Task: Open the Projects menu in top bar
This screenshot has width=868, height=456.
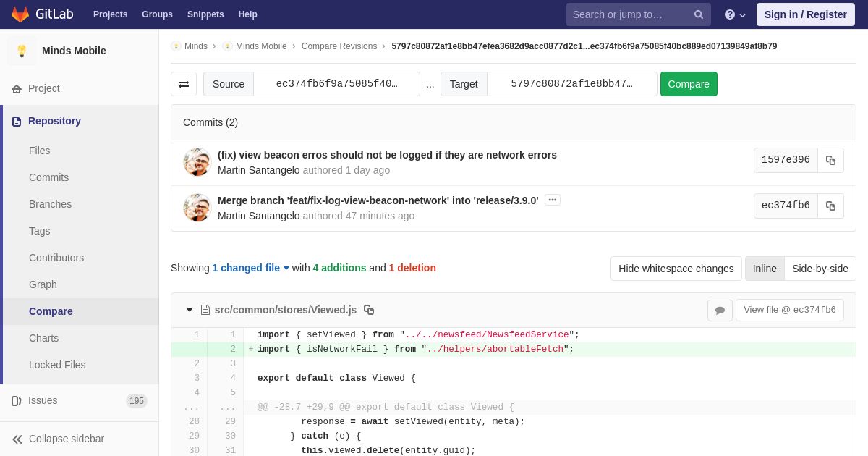Action: tap(110, 14)
